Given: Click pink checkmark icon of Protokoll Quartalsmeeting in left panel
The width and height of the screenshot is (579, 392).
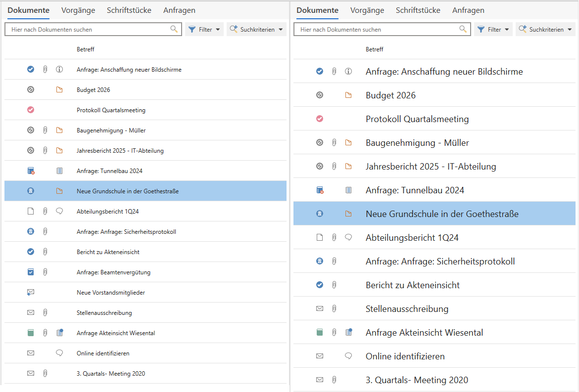Looking at the screenshot, I should [31, 110].
